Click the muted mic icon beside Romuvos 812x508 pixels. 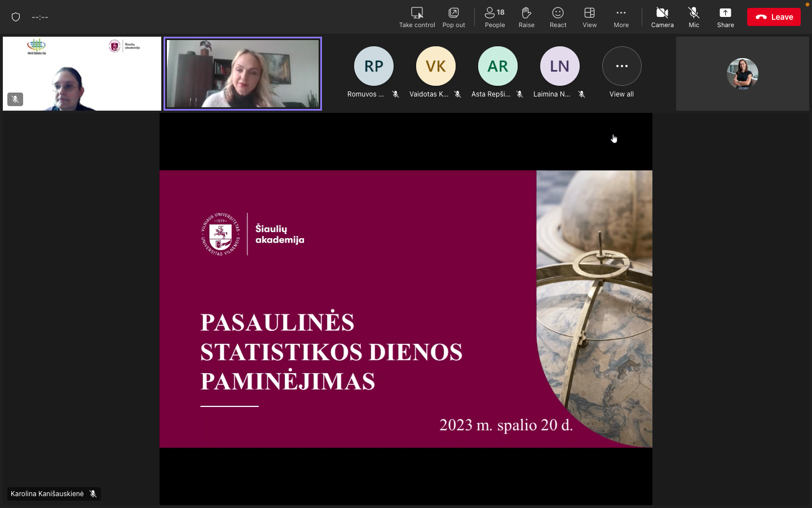click(x=395, y=94)
